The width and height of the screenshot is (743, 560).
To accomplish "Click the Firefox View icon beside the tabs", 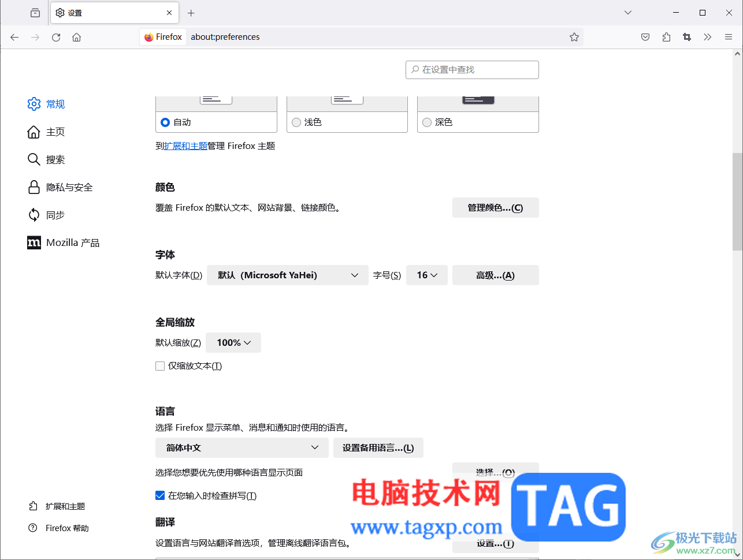I will [x=35, y=13].
